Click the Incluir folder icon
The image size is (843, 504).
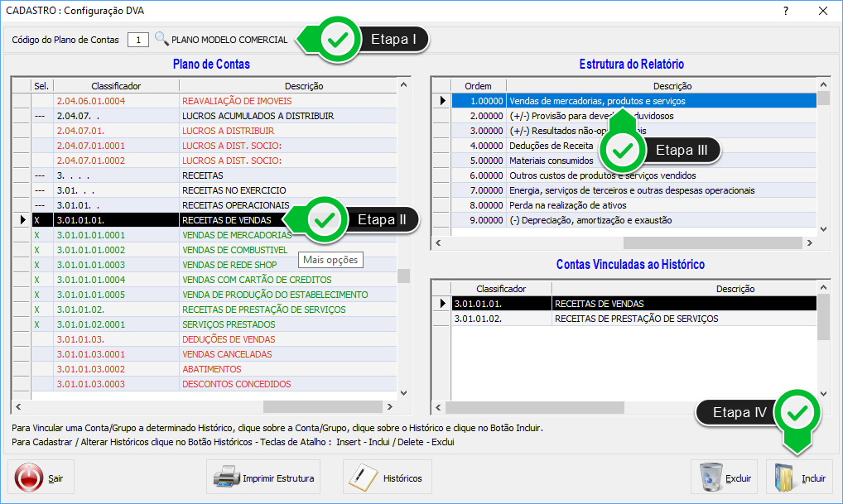(787, 478)
